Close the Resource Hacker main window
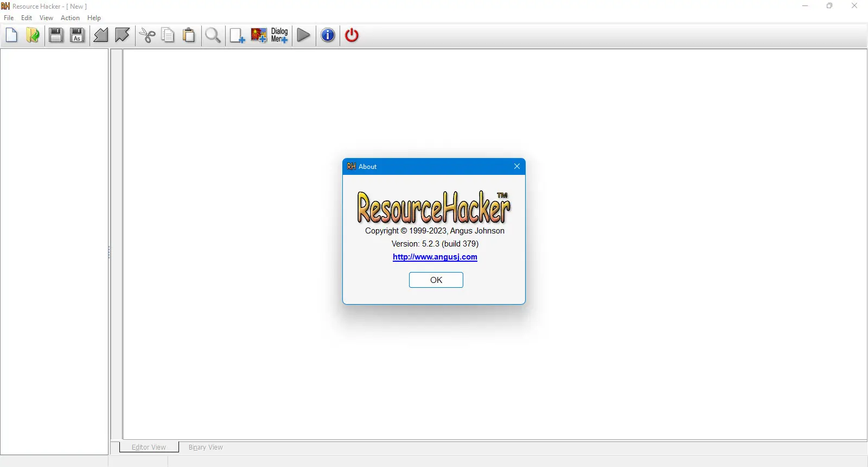 tap(854, 6)
